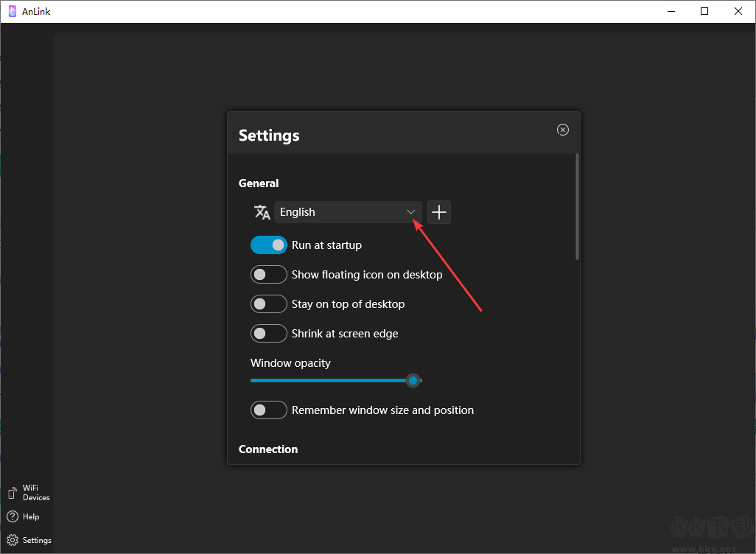The width and height of the screenshot is (756, 554).
Task: Disable the Run at startup toggle
Action: pyautogui.click(x=268, y=245)
